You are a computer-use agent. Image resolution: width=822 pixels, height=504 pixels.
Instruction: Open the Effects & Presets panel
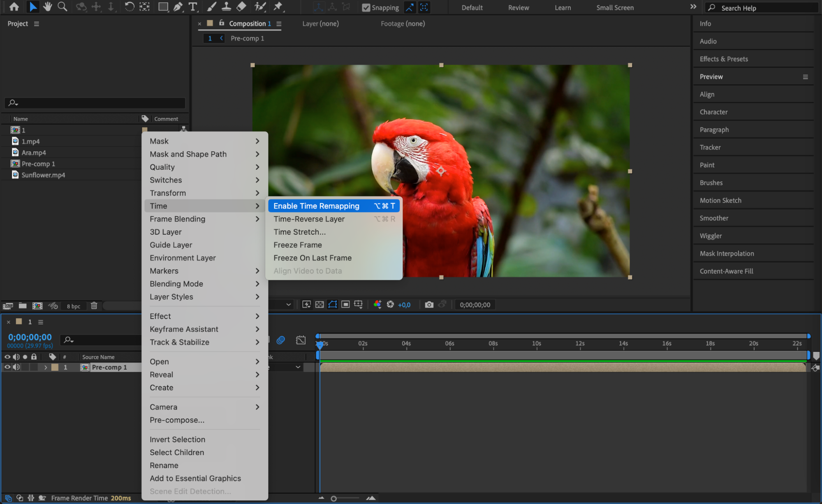[x=723, y=59]
